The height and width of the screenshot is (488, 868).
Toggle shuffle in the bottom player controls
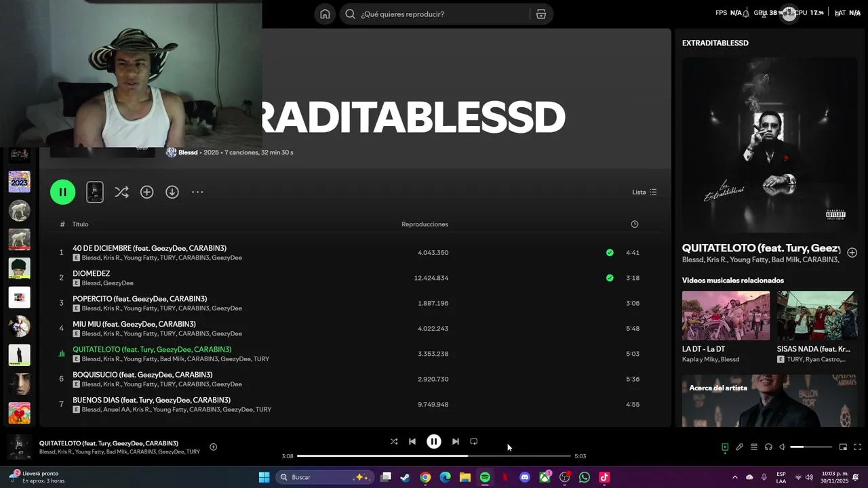394,441
